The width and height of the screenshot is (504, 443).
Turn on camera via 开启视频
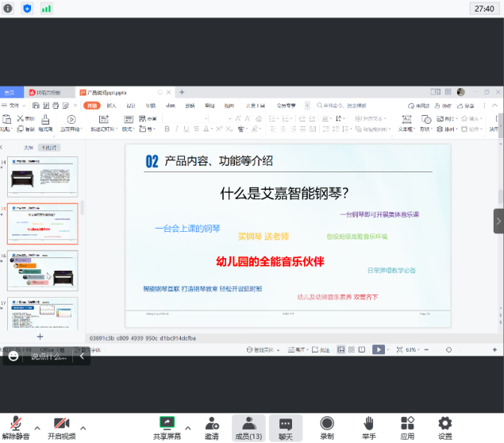[61, 427]
